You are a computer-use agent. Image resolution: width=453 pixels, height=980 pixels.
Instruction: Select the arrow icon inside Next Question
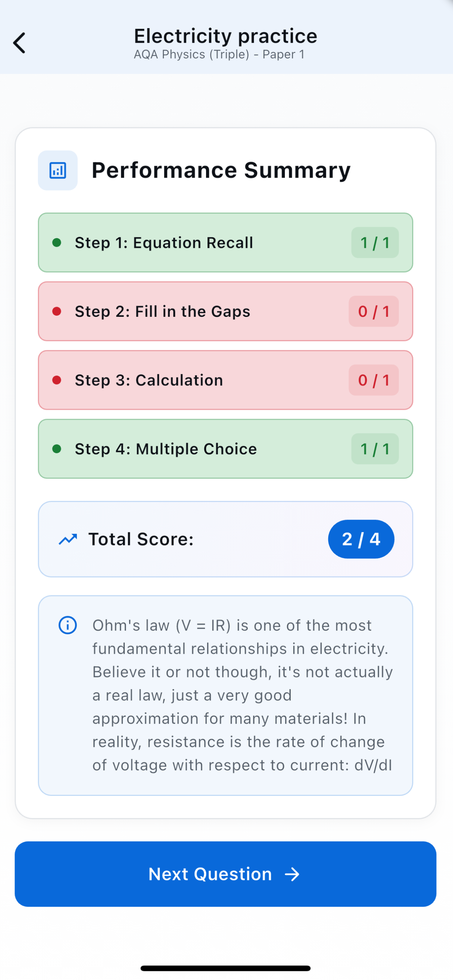pos(292,874)
